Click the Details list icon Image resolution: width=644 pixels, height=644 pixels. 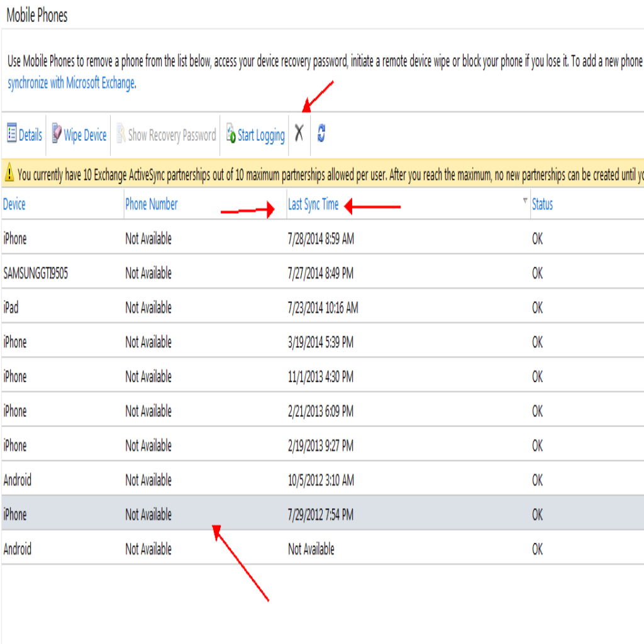(x=11, y=134)
